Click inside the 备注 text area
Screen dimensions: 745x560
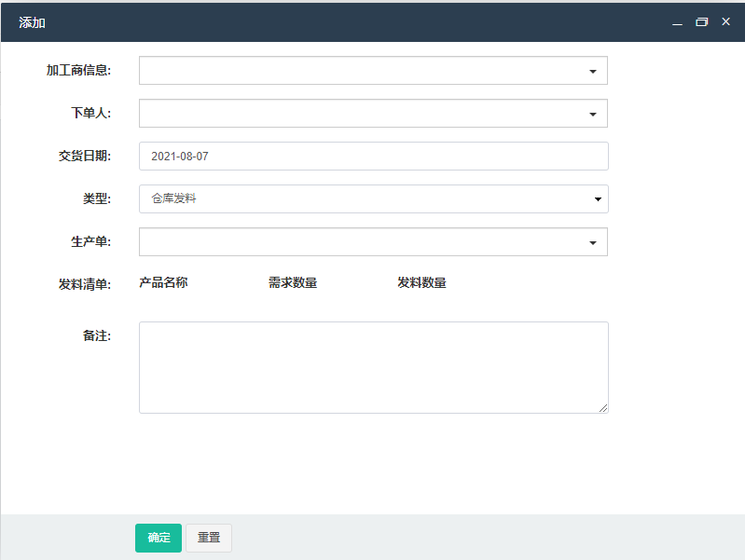click(374, 367)
